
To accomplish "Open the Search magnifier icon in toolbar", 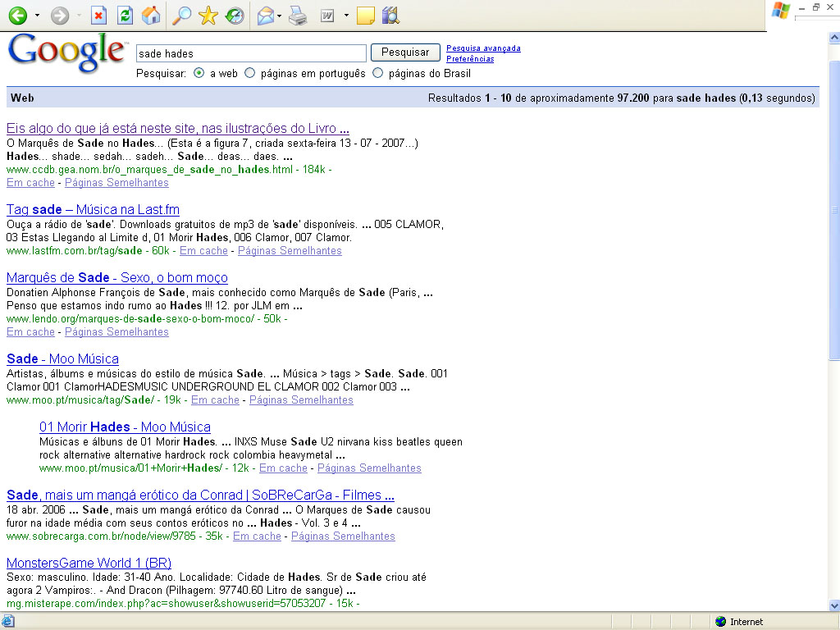I will point(182,16).
